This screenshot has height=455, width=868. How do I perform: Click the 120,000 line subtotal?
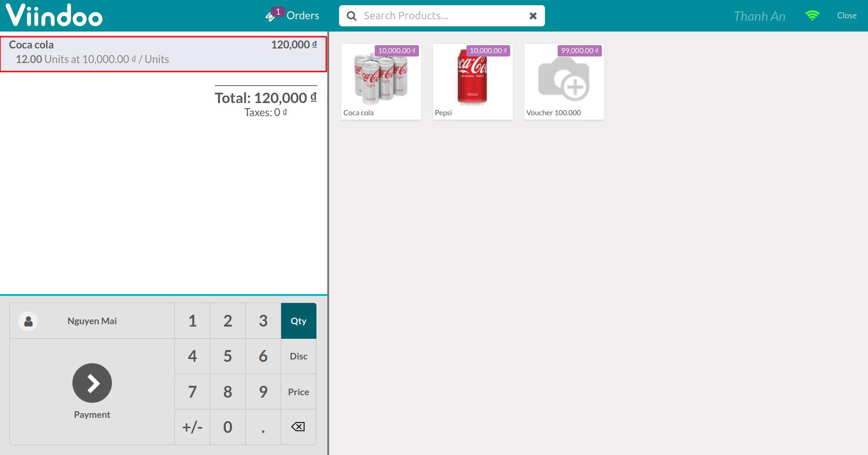click(x=294, y=45)
